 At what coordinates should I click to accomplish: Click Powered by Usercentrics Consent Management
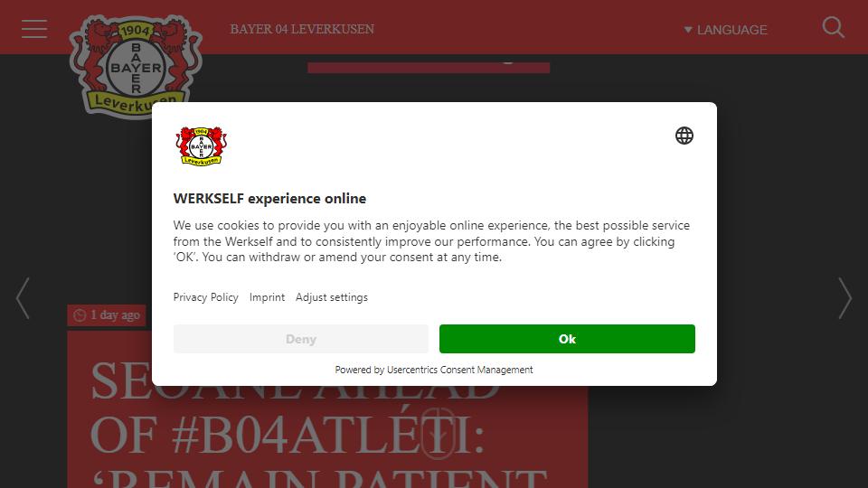434,370
